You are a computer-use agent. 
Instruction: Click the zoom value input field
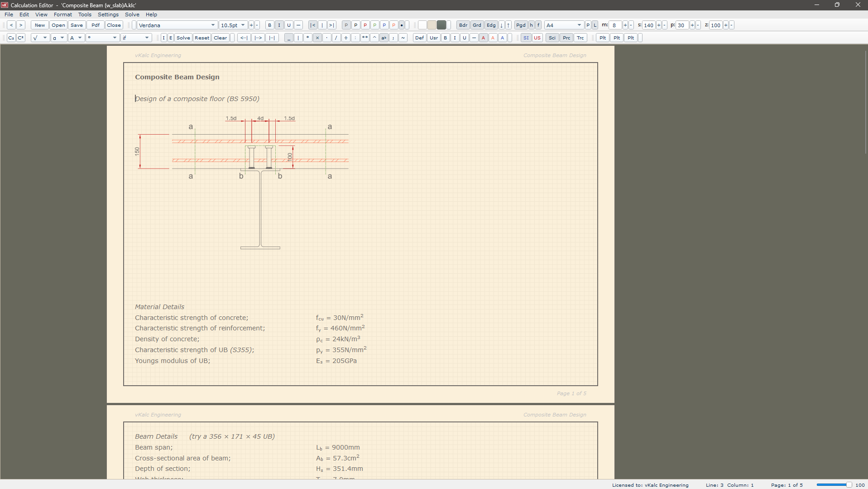715,25
